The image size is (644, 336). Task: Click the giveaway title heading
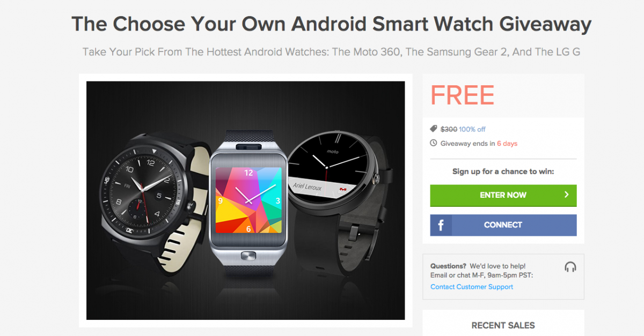point(332,24)
